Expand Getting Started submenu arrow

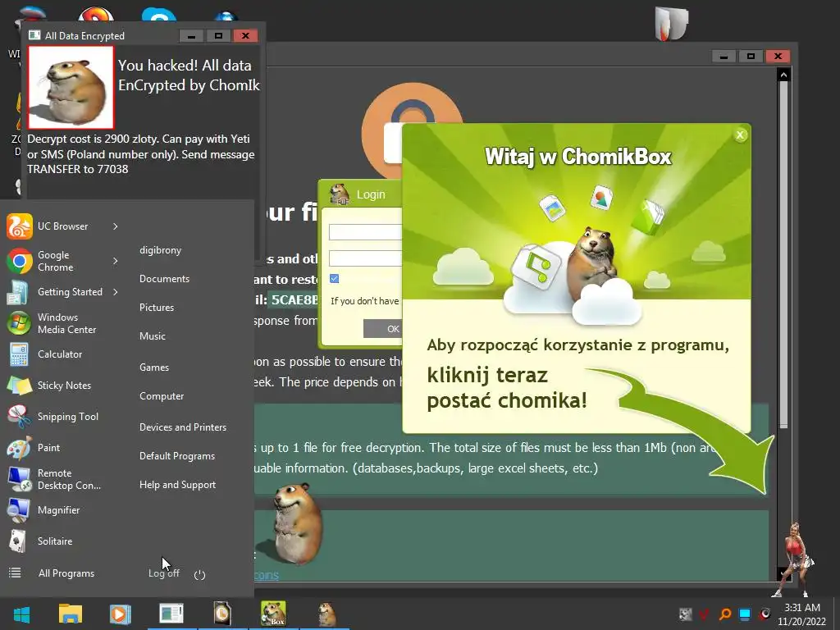tap(115, 292)
